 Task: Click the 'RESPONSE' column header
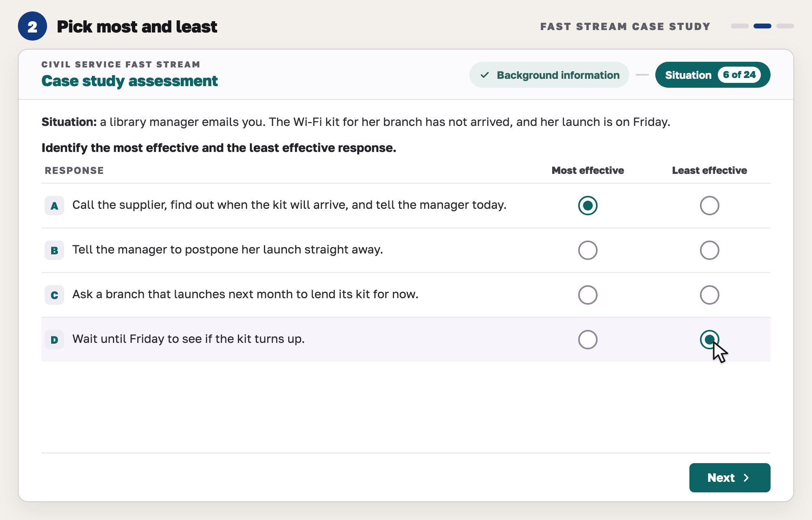[74, 170]
